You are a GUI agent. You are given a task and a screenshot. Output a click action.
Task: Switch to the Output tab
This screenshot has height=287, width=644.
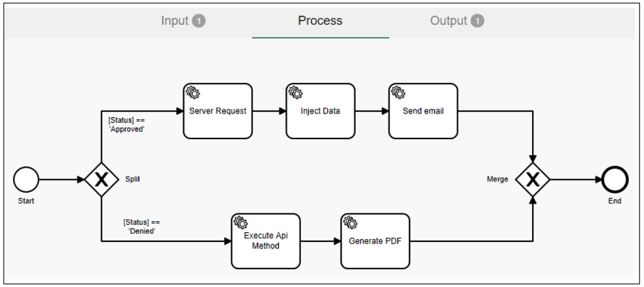(x=449, y=21)
